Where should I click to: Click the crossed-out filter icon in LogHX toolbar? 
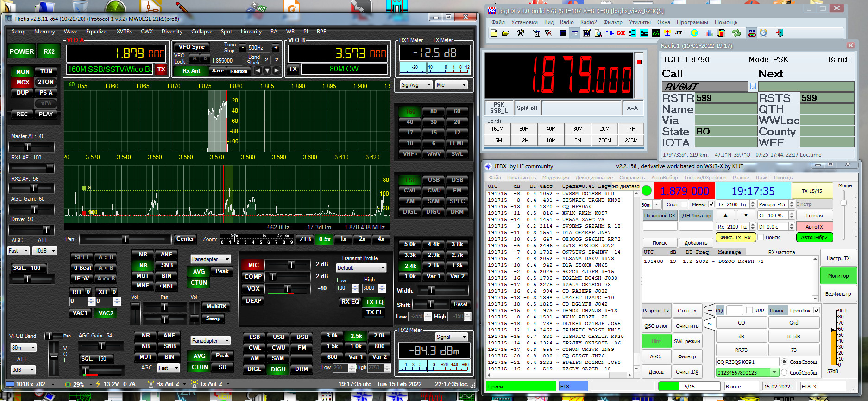[548, 33]
